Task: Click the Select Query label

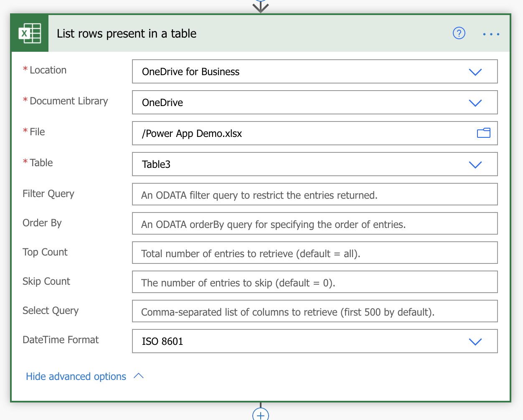Action: 51,311
